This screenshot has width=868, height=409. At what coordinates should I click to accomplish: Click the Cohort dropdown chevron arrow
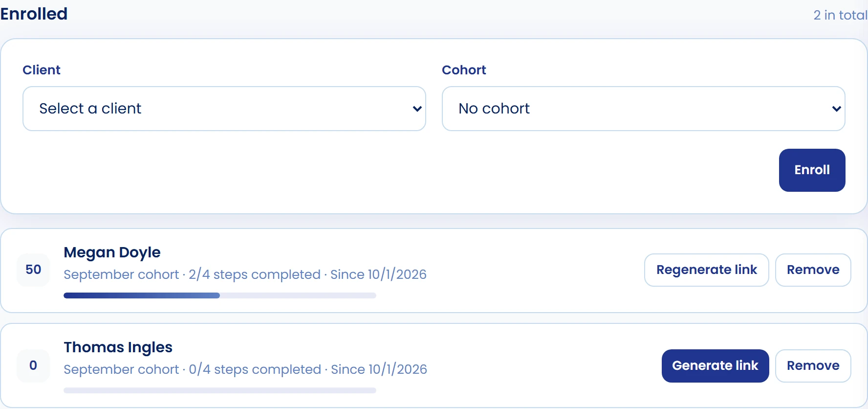pyautogui.click(x=836, y=109)
